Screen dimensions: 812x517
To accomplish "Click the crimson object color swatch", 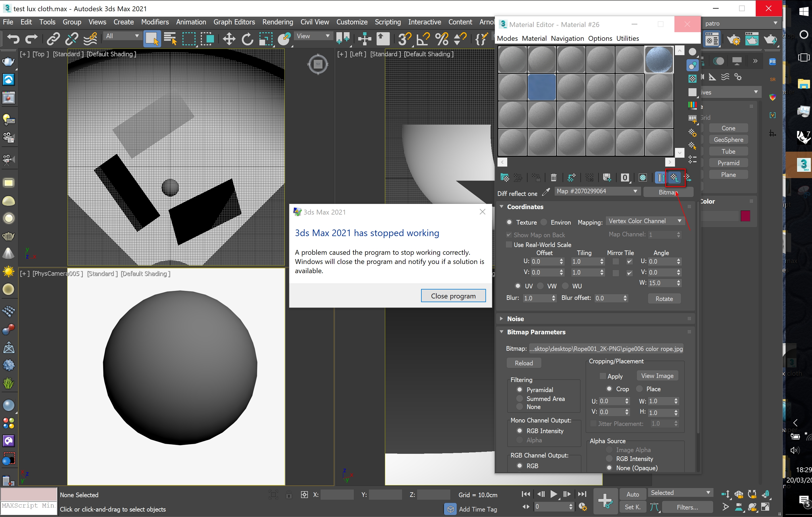I will 745,216.
